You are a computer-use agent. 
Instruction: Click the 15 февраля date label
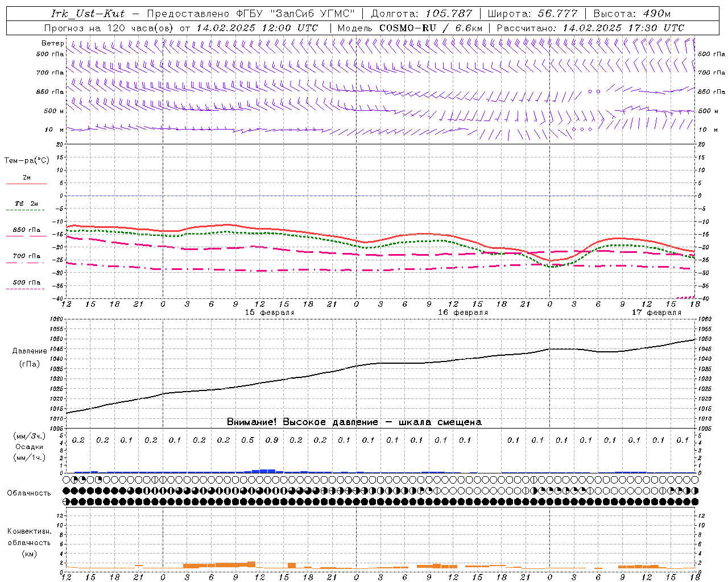[x=270, y=313]
